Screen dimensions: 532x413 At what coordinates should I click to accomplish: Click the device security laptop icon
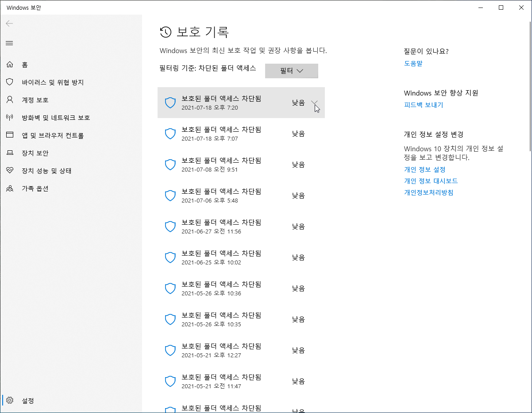(10, 153)
